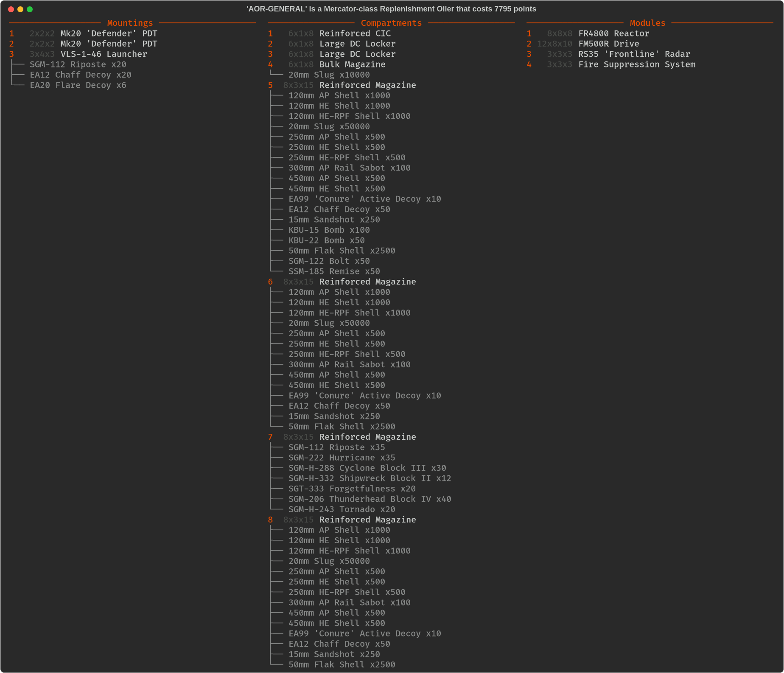Screen dimensions: 784x673
Task: Click Reinforced Magazine compartment number 5
Action: 342,85
